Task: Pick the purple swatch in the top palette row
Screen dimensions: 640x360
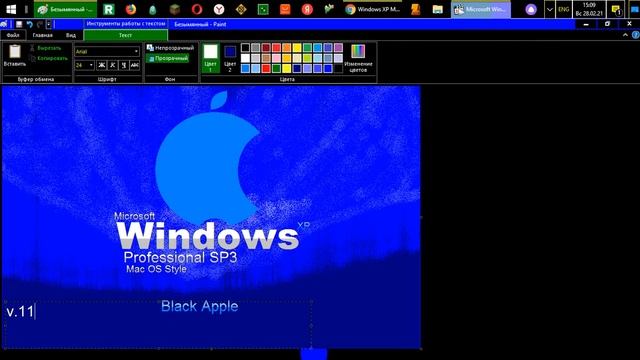Action: tap(338, 48)
